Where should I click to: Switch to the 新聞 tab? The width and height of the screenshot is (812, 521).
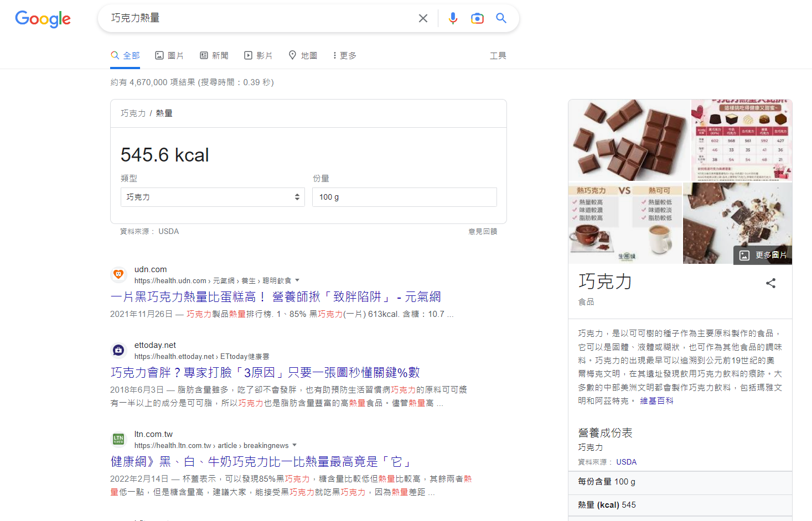point(214,55)
